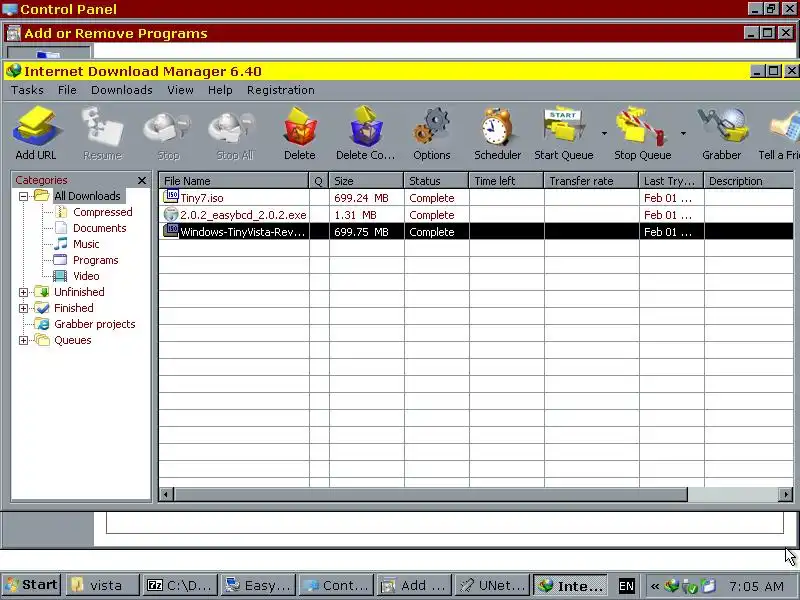Image resolution: width=800 pixels, height=600 pixels.
Task: Switch to the vista taskbar item
Action: coord(103,585)
